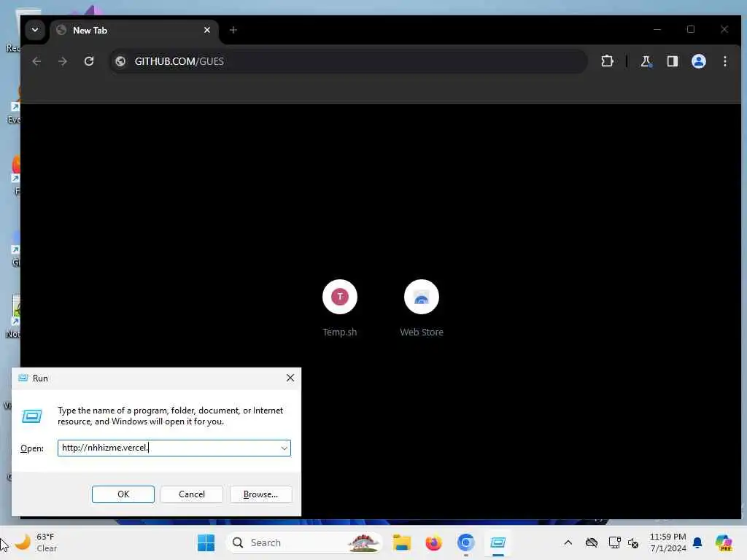Open the network display tray icon
The image size is (747, 560).
click(614, 542)
